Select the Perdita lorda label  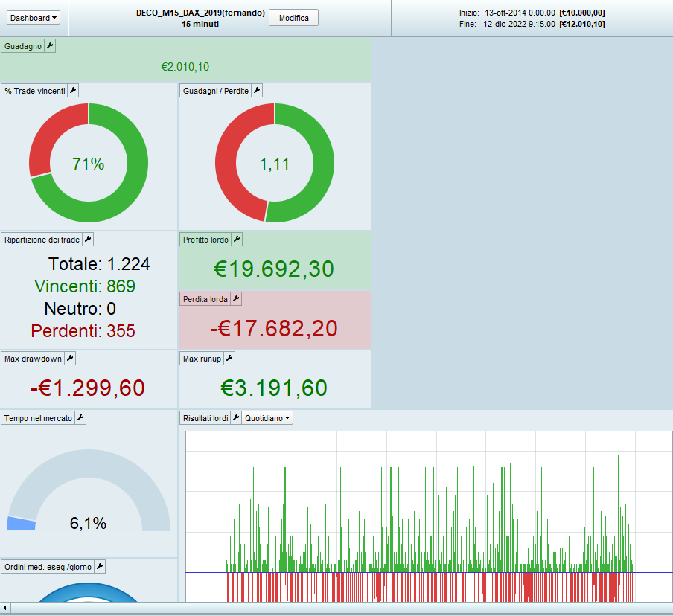205,299
